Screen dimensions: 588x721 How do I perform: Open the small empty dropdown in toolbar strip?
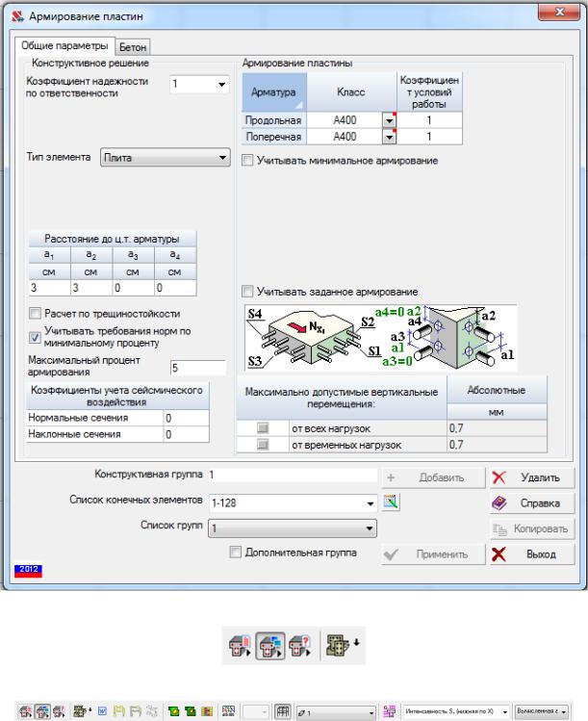tap(255, 711)
